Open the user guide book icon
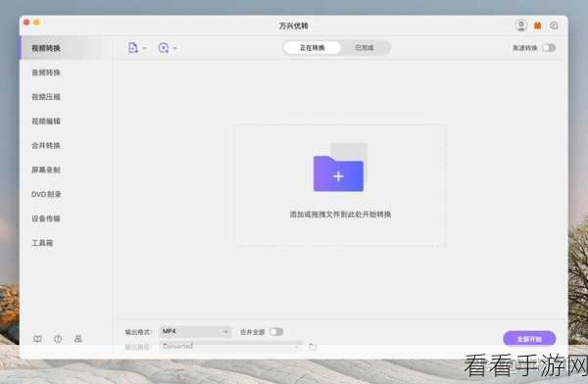The height and width of the screenshot is (384, 588). click(x=37, y=339)
